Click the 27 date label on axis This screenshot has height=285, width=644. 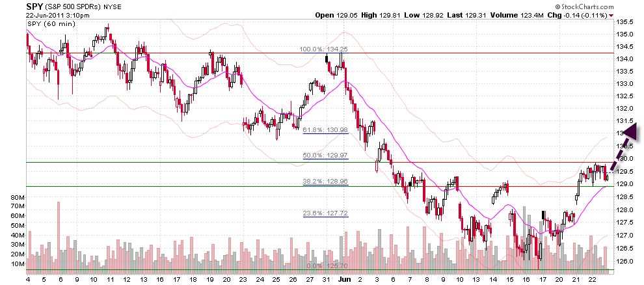tap(309, 279)
